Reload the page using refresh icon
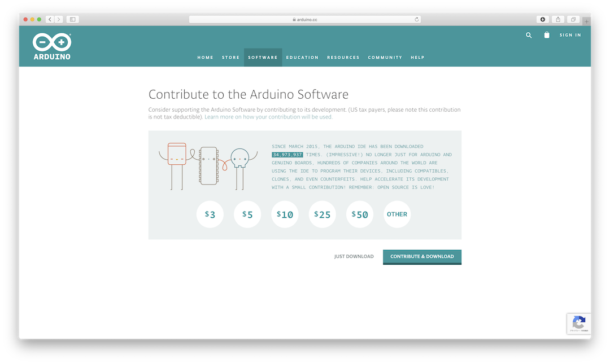 [417, 19]
